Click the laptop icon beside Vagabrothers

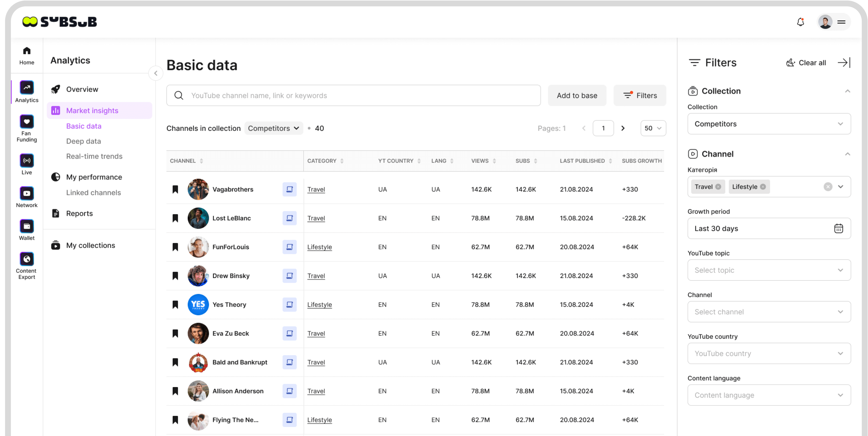[289, 189]
